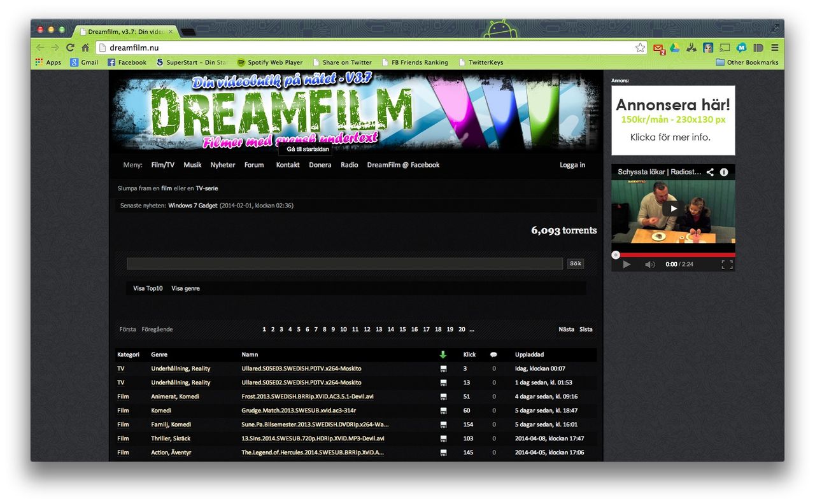The width and height of the screenshot is (815, 504).
Task: Show the Visa Top10 list
Action: point(148,288)
